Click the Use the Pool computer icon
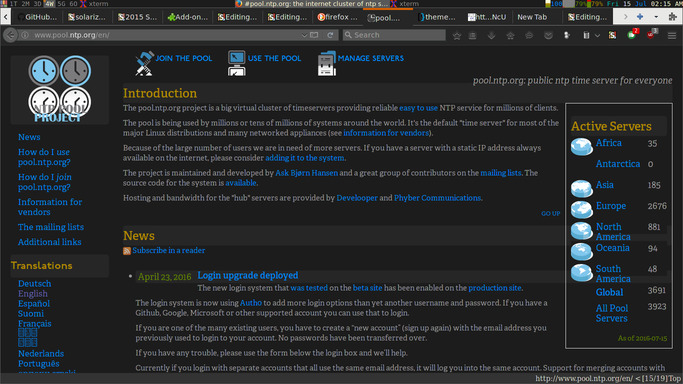Screen dimensions: 683x384 click(237, 64)
